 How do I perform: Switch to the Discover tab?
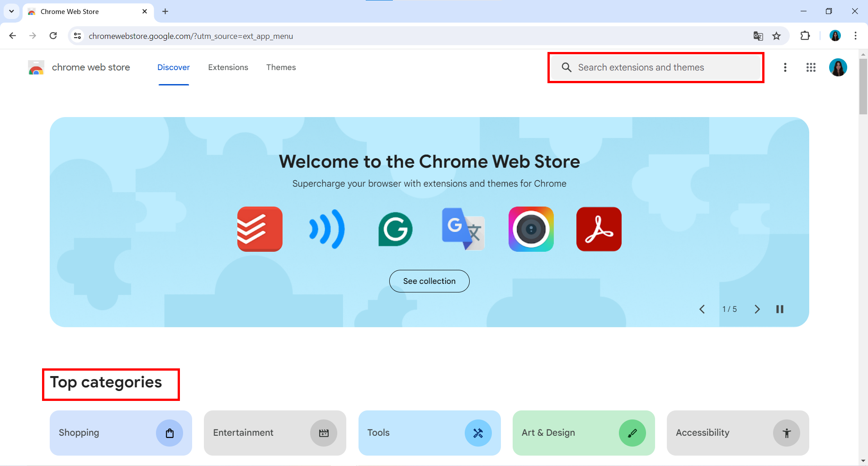tap(174, 67)
